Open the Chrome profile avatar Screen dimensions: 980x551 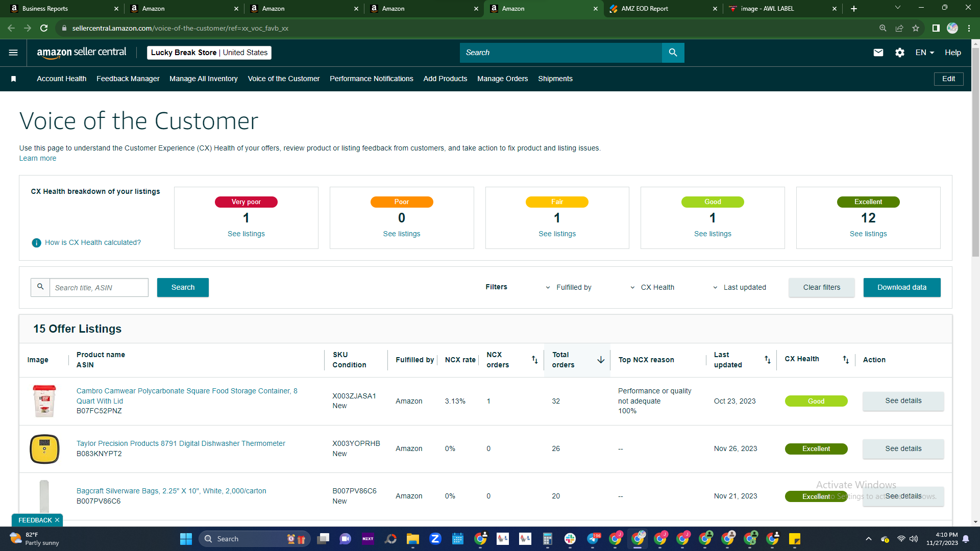coord(952,28)
